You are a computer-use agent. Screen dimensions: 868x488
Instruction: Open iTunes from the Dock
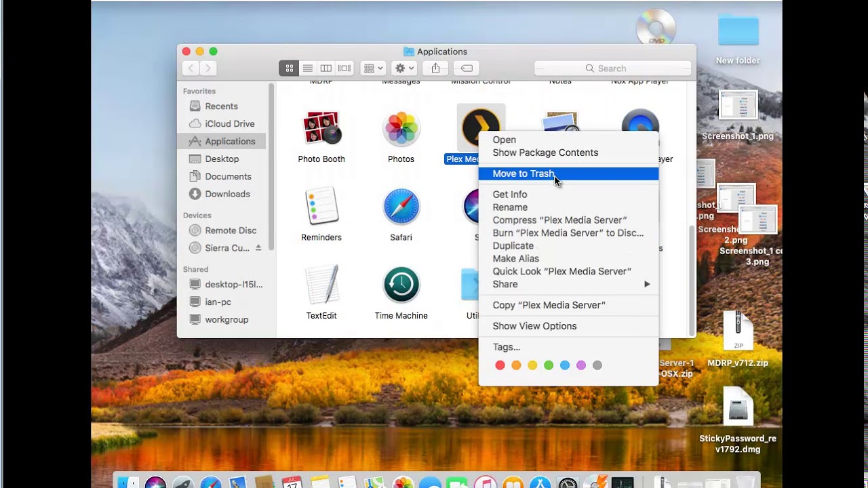coord(485,483)
